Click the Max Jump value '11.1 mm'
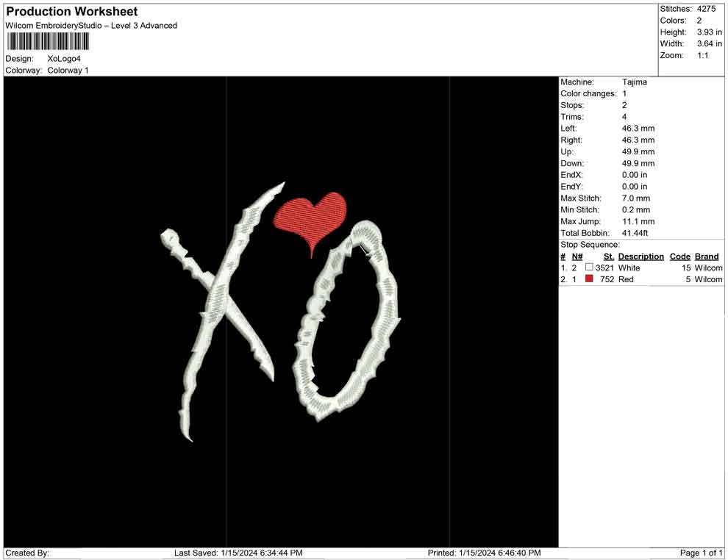This screenshot has width=728, height=560. [638, 221]
